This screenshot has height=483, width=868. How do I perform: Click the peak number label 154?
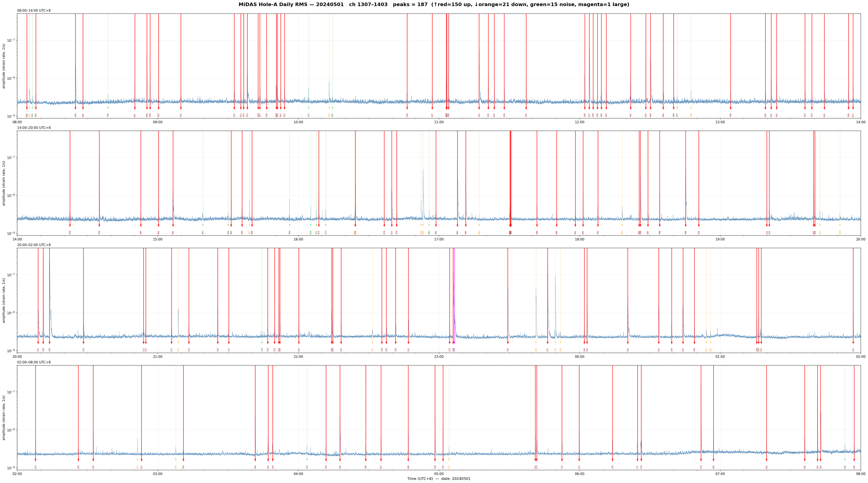[78, 467]
